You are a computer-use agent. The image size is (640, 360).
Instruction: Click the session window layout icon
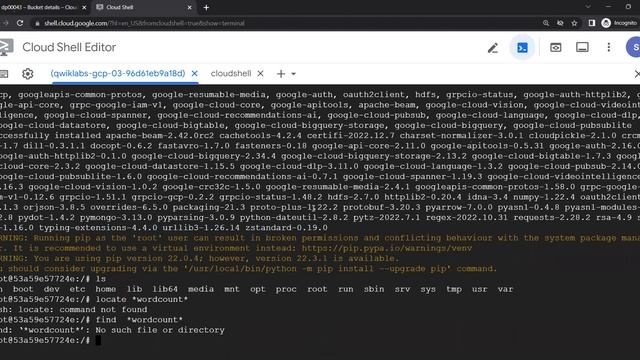tap(582, 47)
